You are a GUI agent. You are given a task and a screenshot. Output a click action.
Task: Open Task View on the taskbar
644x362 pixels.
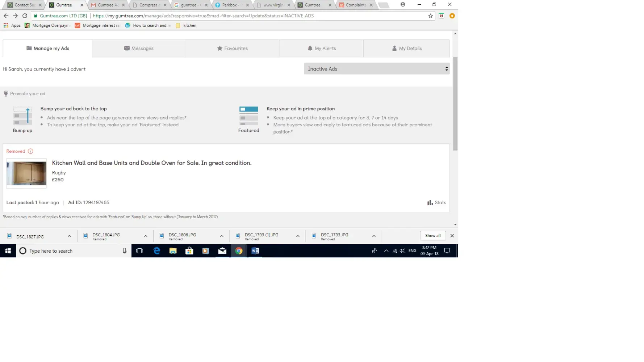pyautogui.click(x=139, y=251)
